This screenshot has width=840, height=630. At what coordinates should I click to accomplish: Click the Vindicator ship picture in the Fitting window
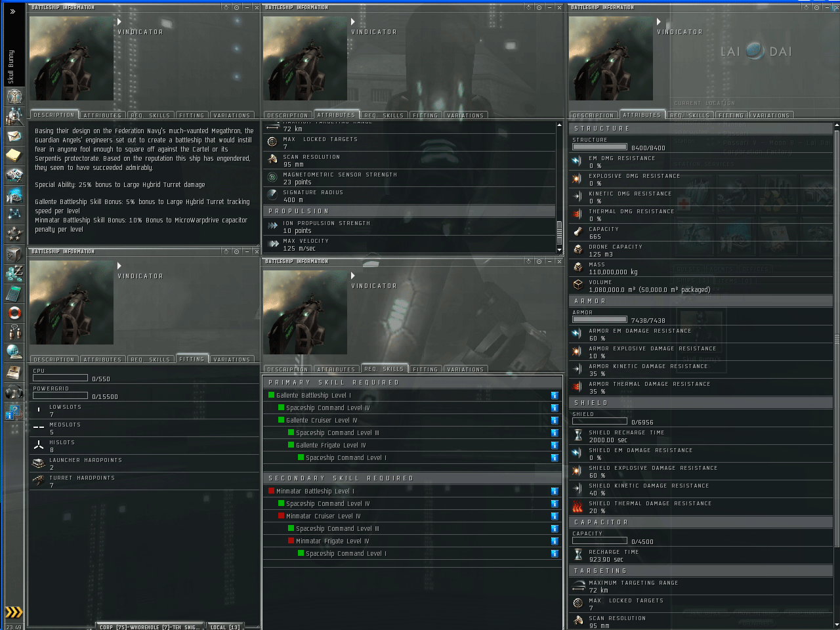pyautogui.click(x=72, y=303)
